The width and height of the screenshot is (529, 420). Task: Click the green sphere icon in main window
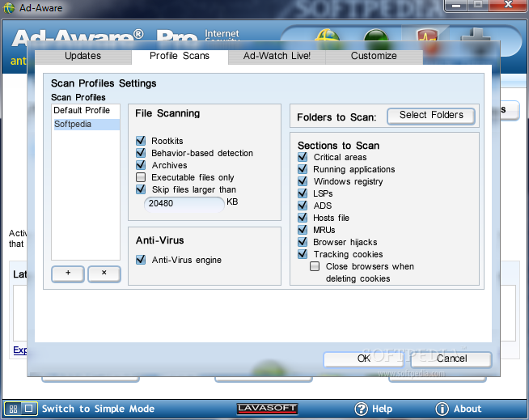(x=376, y=36)
